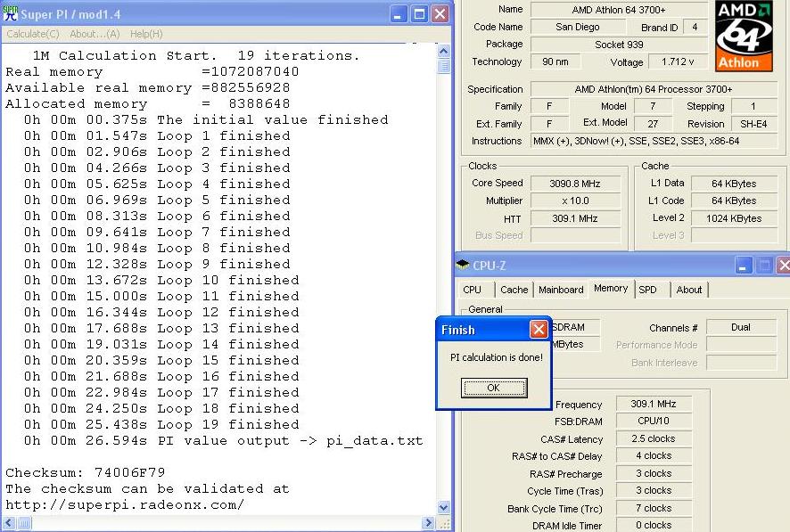This screenshot has width=790, height=532.
Task: Click the Allocated memory = 8388648 line
Action: coord(148,103)
